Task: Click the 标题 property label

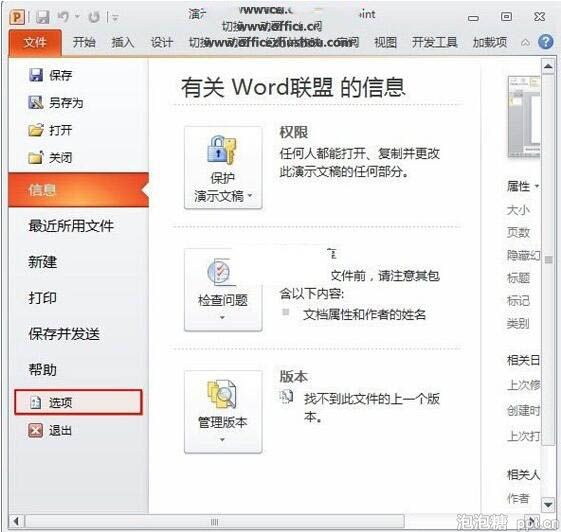Action: coord(518,278)
